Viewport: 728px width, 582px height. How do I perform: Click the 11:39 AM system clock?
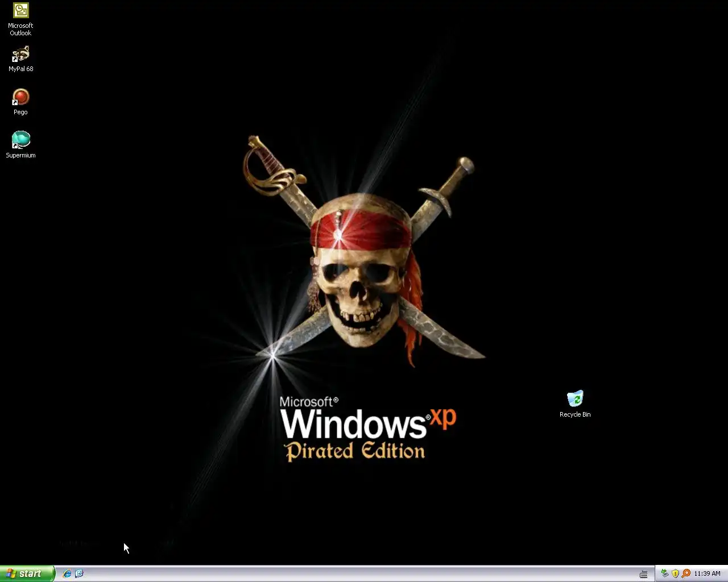pyautogui.click(x=707, y=573)
